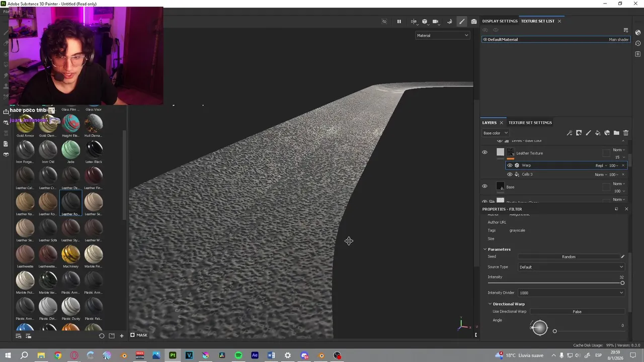Select the Texture Set List tab
Screen dimensions: 644x362
point(537,21)
